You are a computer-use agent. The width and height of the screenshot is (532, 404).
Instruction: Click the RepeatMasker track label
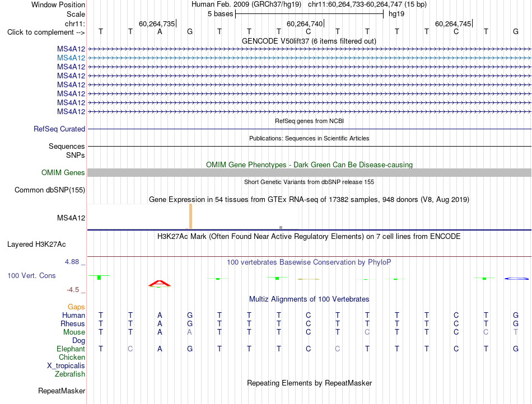pos(62,391)
